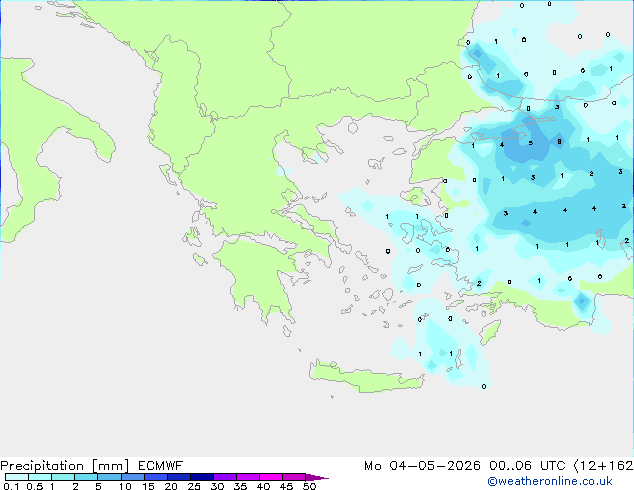Click the '50' legend scale label
Viewport: 634px width, 490px height.
[309, 486]
